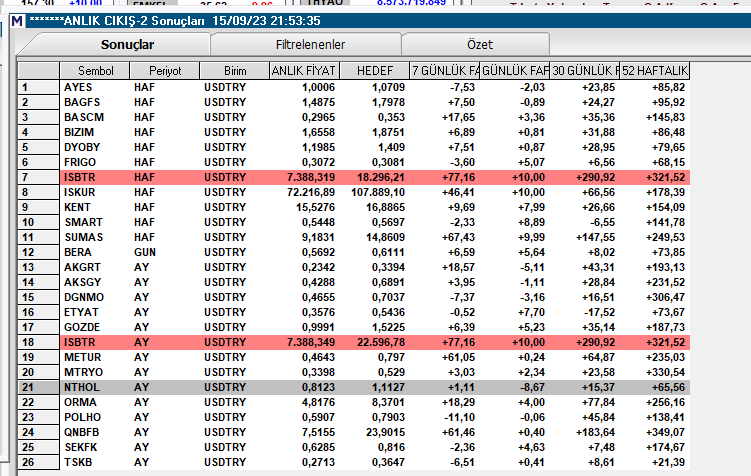
Task: Click METUR target value 0,797
Action: pyautogui.click(x=391, y=357)
